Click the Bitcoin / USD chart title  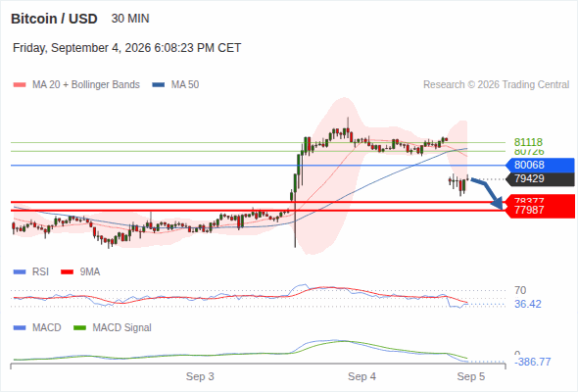click(54, 19)
